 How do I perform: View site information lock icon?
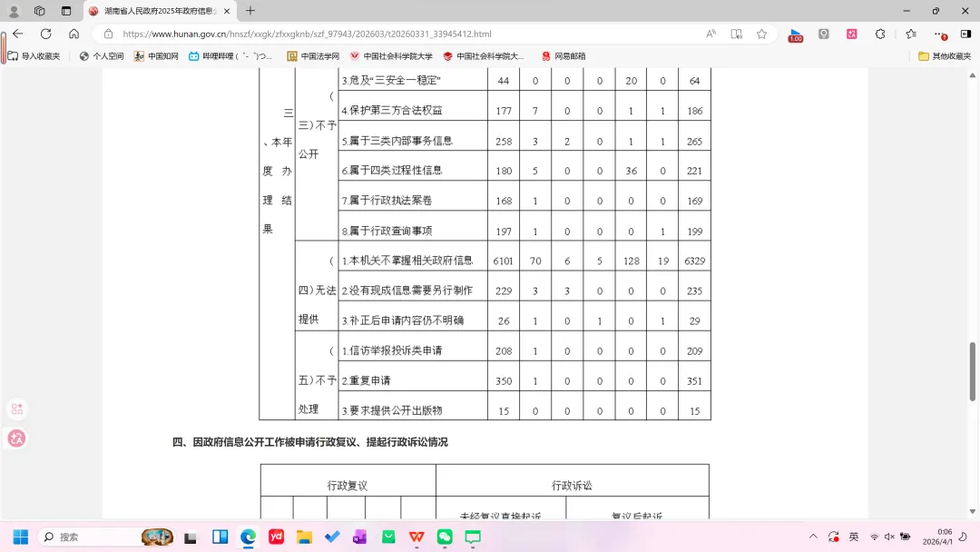[x=108, y=34]
